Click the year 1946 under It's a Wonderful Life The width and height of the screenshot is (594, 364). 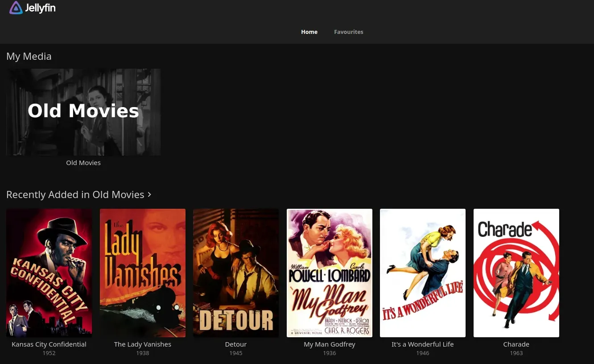point(423,353)
